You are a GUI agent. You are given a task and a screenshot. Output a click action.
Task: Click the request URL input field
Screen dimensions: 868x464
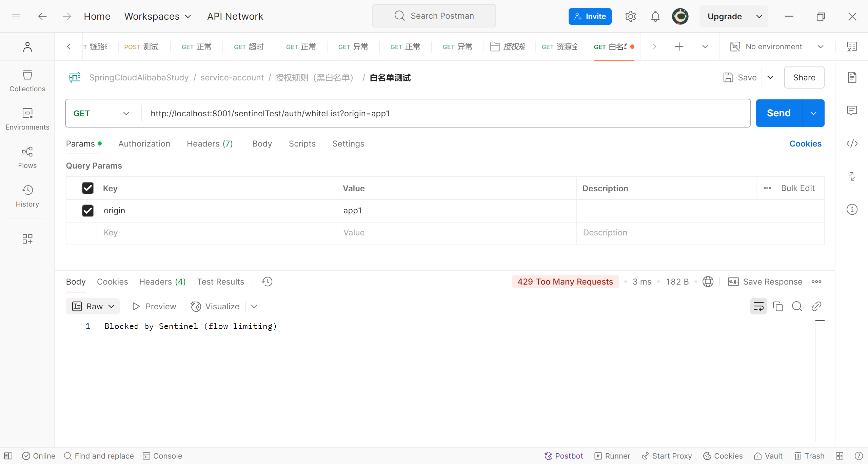point(441,113)
